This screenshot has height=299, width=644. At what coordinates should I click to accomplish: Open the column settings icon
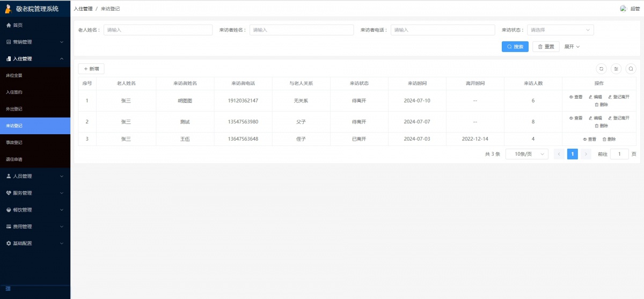616,69
